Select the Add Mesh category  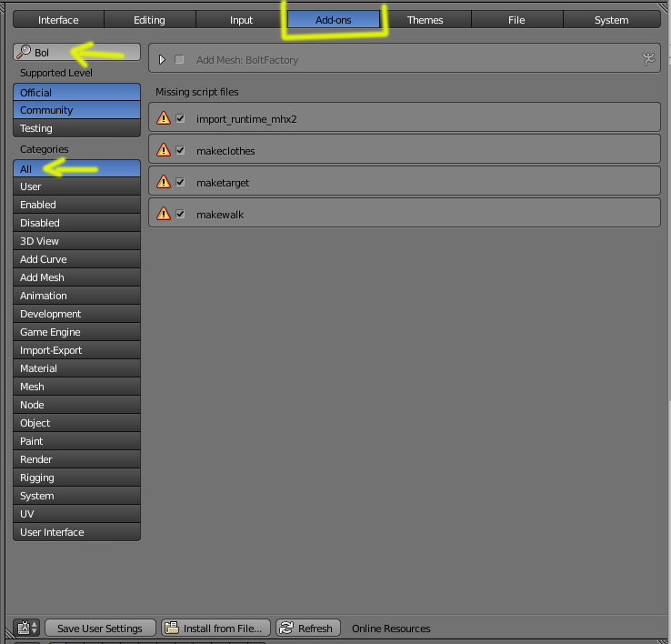click(77, 277)
